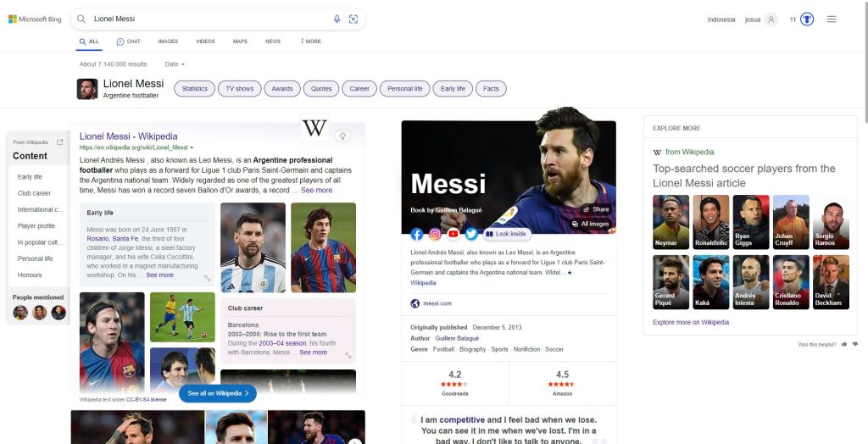Open Neymar player thumbnail
This screenshot has width=868, height=444.
coord(671,222)
